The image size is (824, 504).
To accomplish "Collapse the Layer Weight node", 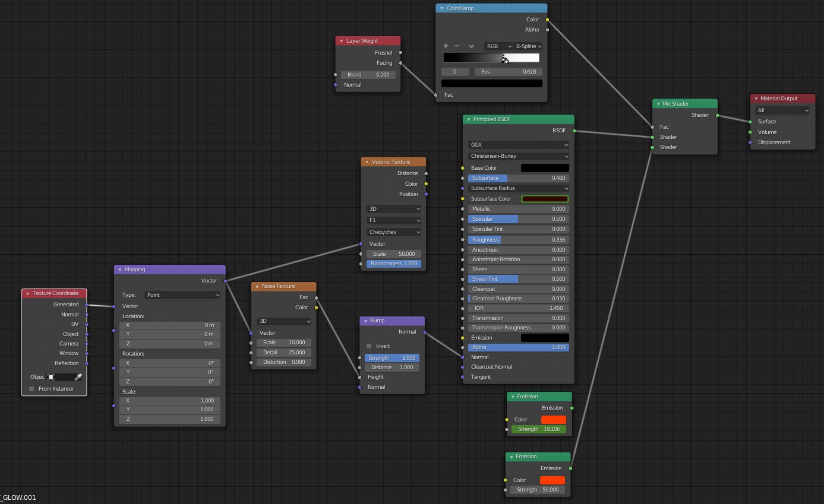I will click(340, 40).
